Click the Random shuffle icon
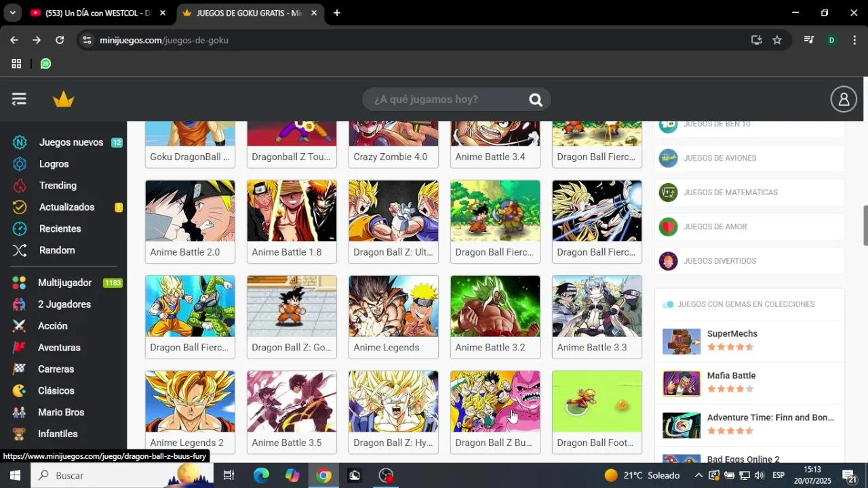 click(x=20, y=251)
